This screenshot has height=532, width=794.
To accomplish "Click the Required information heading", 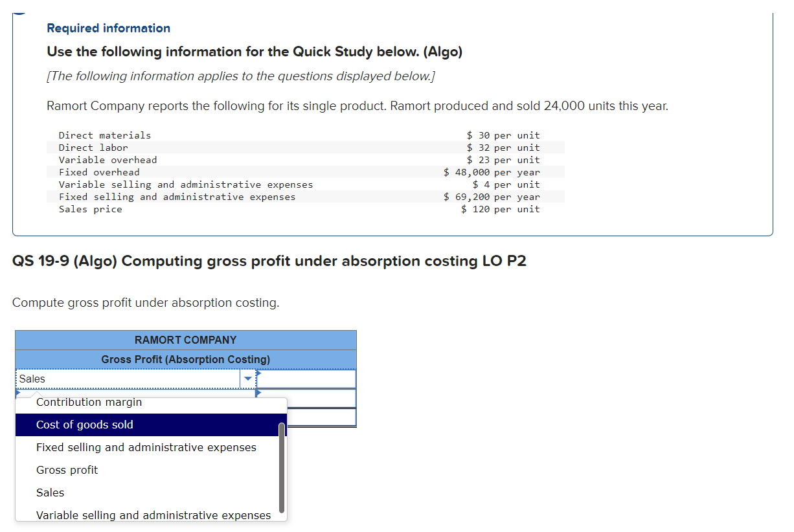I will click(108, 28).
